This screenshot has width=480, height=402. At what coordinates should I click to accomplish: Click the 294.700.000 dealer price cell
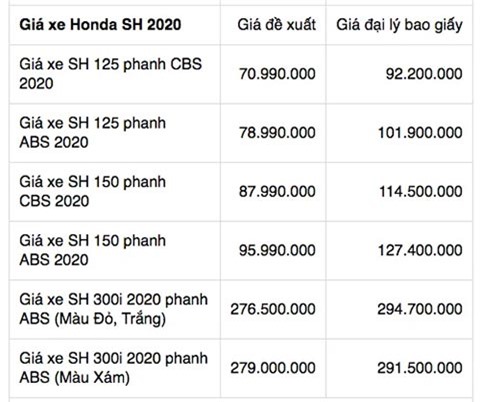420,309
